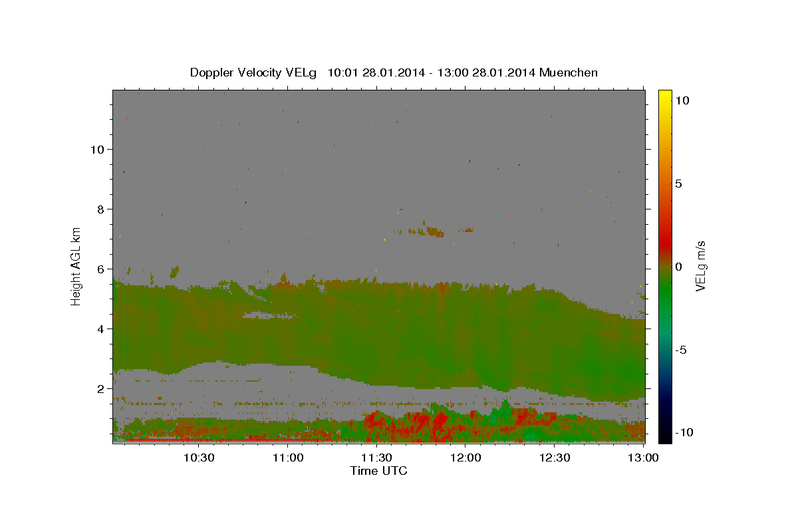This screenshot has height=532, width=798.
Task: Click the "VELg m/s" colorbar label
Action: point(700,266)
